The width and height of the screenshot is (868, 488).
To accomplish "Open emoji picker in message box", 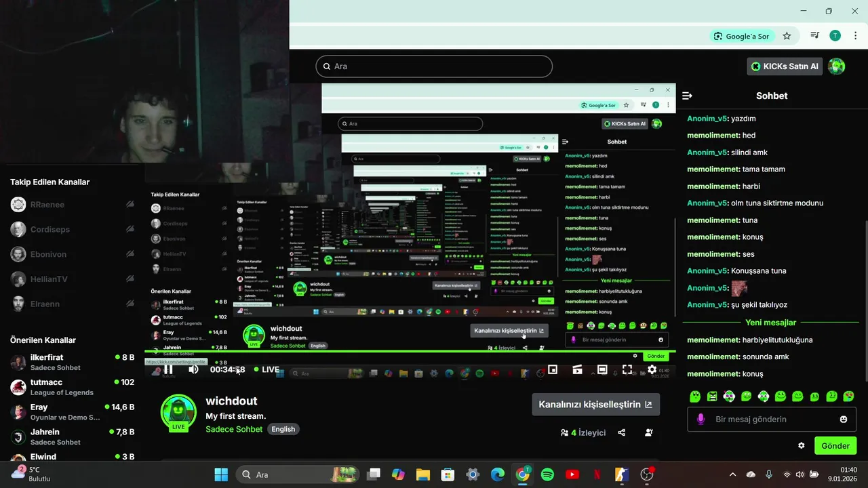I will tap(844, 419).
